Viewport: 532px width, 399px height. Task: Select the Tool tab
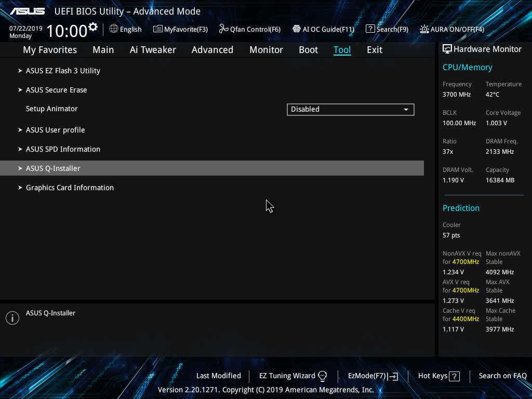coord(342,50)
